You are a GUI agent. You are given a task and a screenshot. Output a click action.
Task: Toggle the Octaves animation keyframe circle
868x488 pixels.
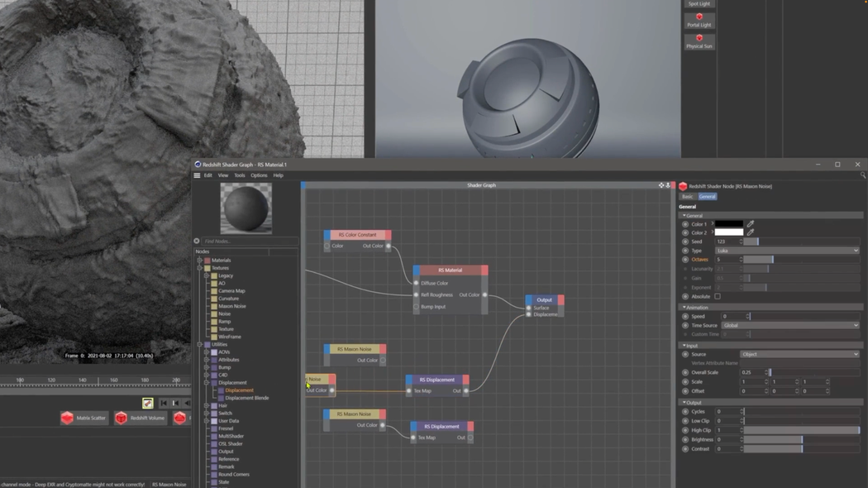685,259
